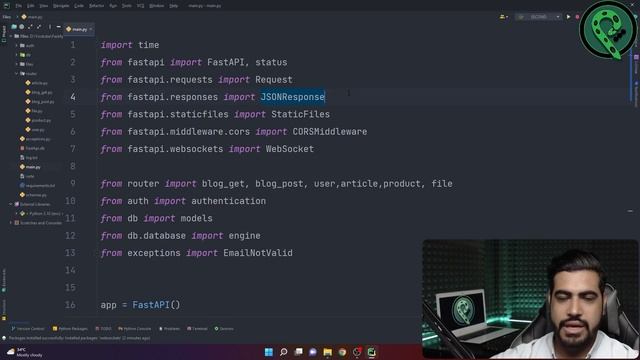640x360 pixels.
Task: Open Windows taskbar Search
Action: [x=284, y=352]
